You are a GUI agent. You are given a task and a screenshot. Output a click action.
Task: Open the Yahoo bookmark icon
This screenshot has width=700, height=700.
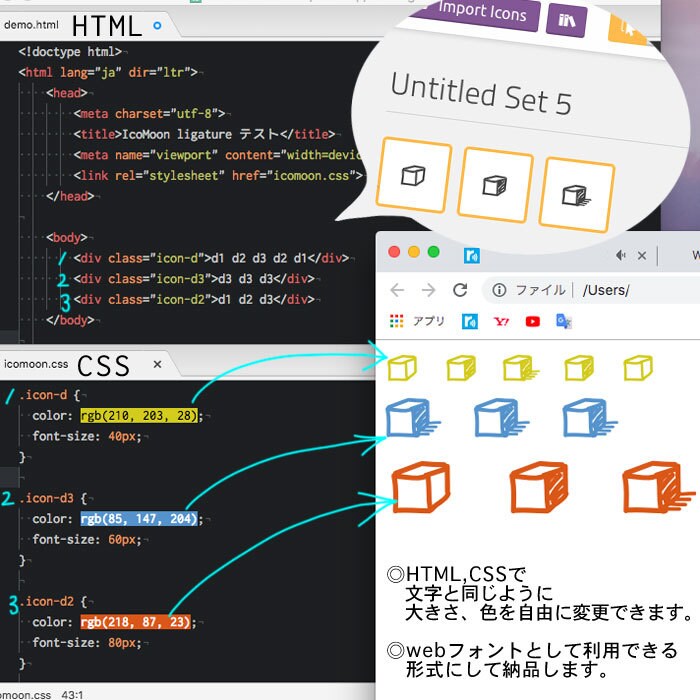click(501, 321)
